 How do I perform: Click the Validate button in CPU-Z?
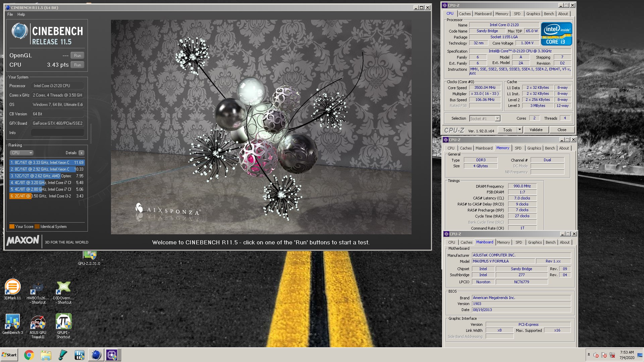point(536,130)
